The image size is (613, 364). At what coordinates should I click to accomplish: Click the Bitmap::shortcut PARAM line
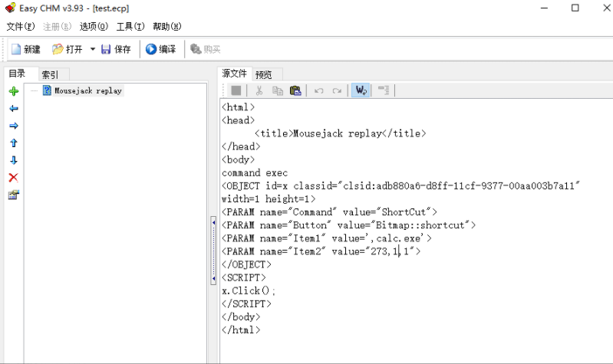349,225
